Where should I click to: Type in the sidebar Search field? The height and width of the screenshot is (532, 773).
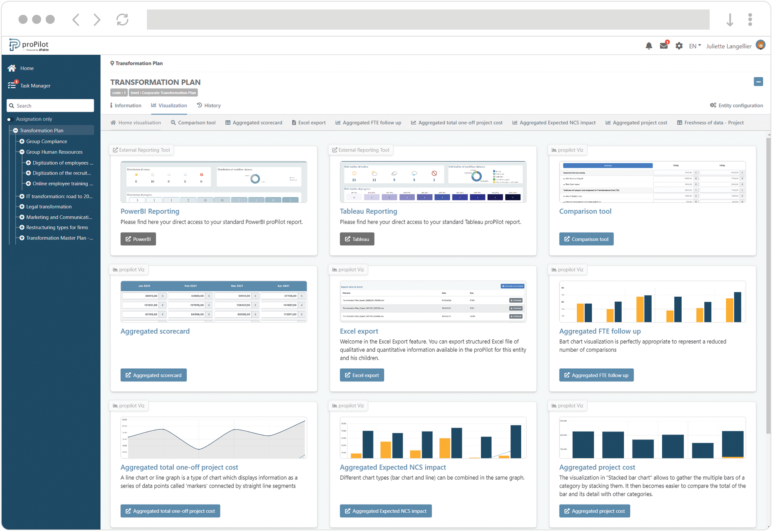pyautogui.click(x=50, y=105)
